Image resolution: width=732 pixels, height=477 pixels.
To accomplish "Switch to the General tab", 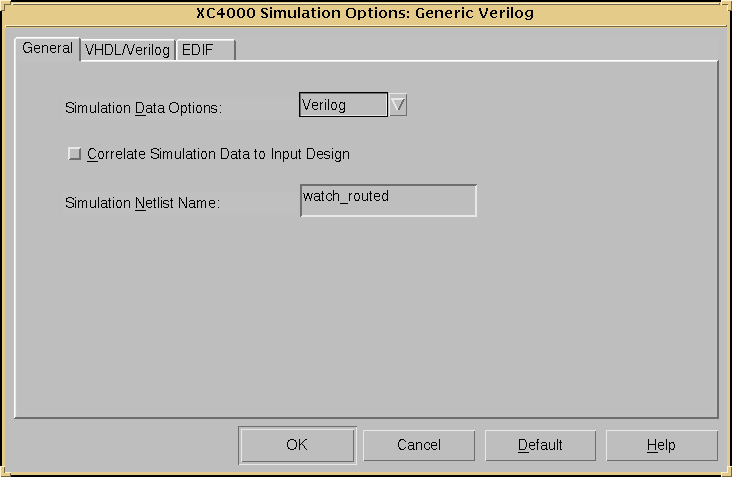I will (x=47, y=49).
